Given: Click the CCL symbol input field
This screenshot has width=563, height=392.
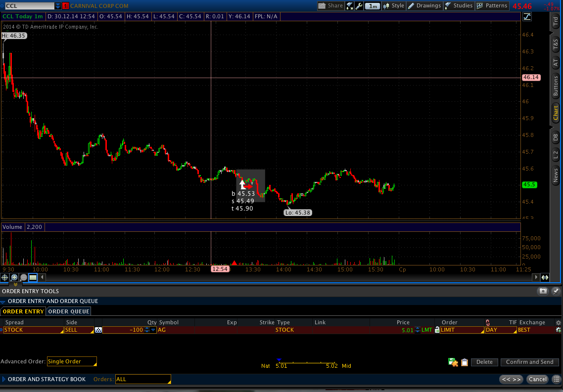Looking at the screenshot, I should point(30,6).
